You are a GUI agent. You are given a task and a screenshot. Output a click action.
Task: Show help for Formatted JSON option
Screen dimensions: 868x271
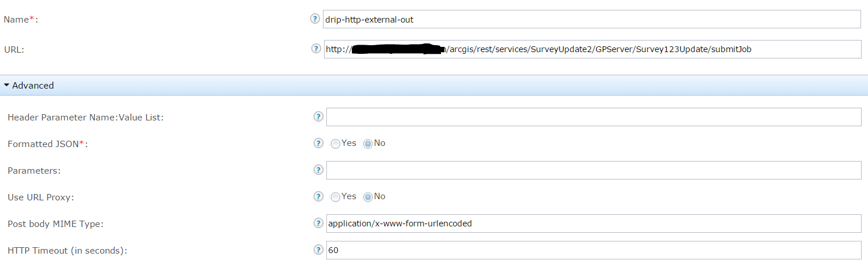[318, 144]
